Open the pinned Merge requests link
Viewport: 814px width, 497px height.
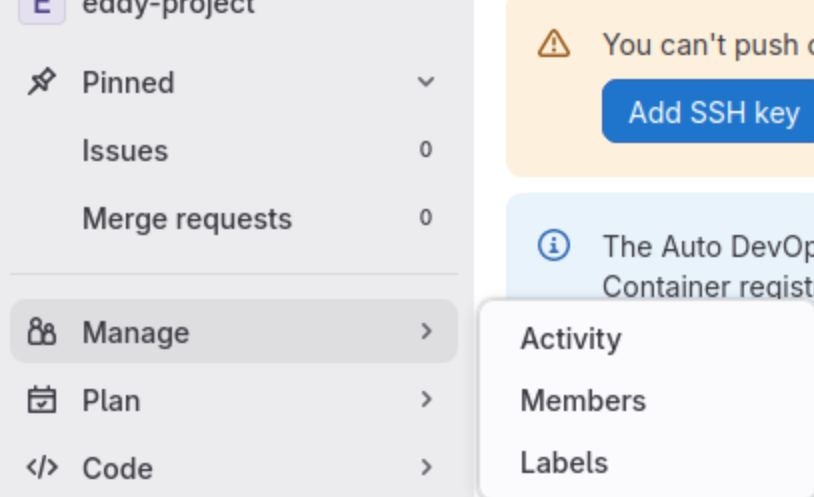click(187, 219)
